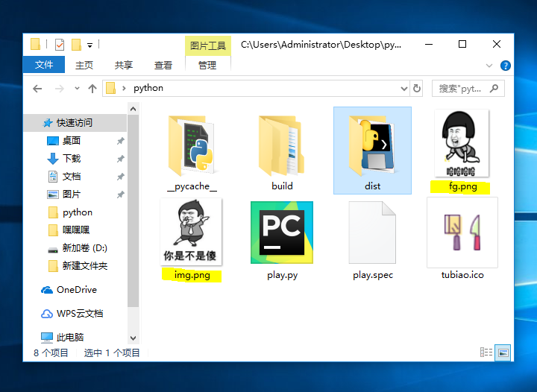Image resolution: width=537 pixels, height=392 pixels.
Task: Open the 主页 ribbon tab
Action: coord(84,65)
